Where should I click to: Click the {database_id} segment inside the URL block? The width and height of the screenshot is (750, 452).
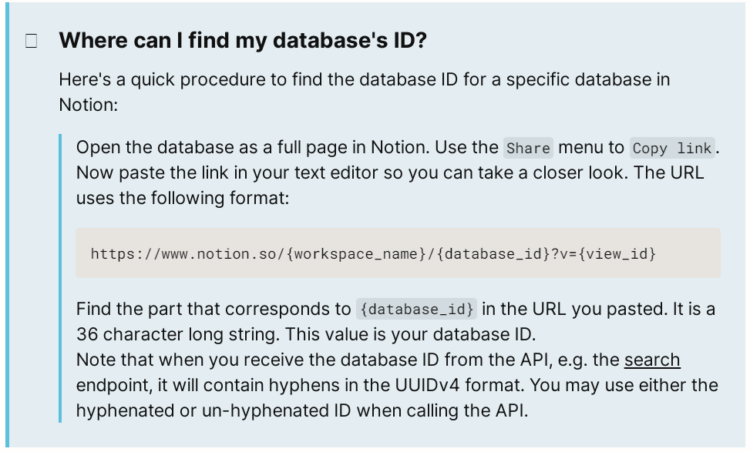(x=495, y=254)
